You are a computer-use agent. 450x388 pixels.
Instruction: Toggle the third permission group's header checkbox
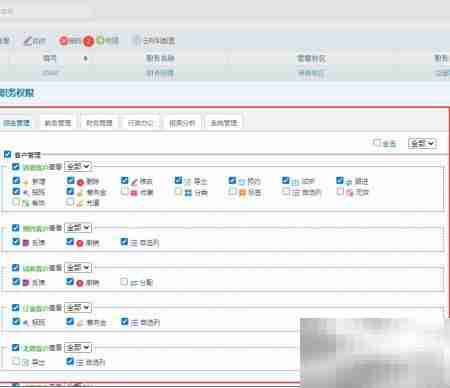(x=16, y=268)
